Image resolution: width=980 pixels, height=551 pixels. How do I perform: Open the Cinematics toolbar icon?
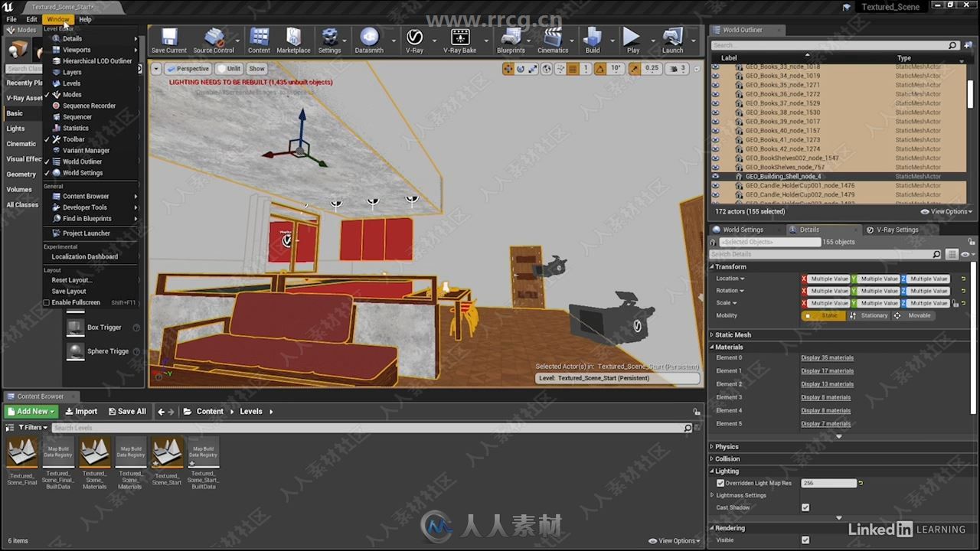tap(553, 41)
